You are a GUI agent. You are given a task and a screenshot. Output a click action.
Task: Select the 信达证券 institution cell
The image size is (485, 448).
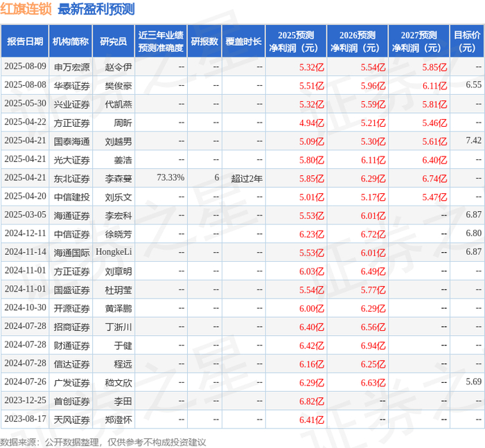(72, 364)
